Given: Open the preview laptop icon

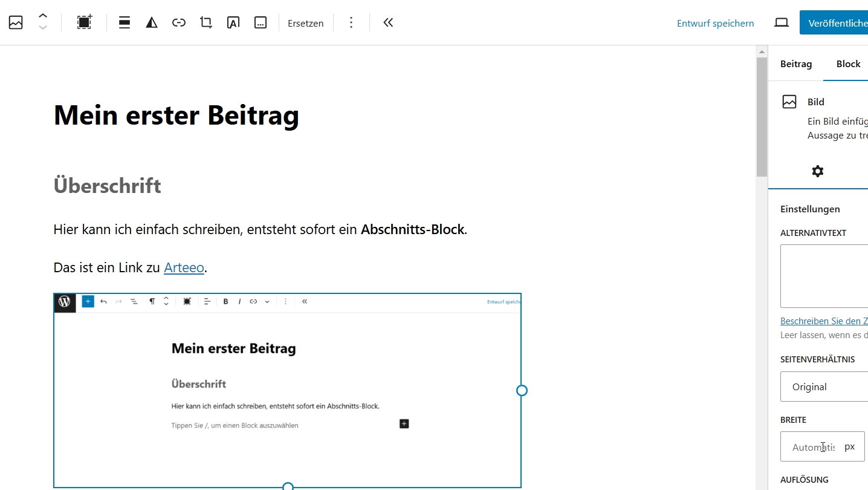Looking at the screenshot, I should click(782, 23).
